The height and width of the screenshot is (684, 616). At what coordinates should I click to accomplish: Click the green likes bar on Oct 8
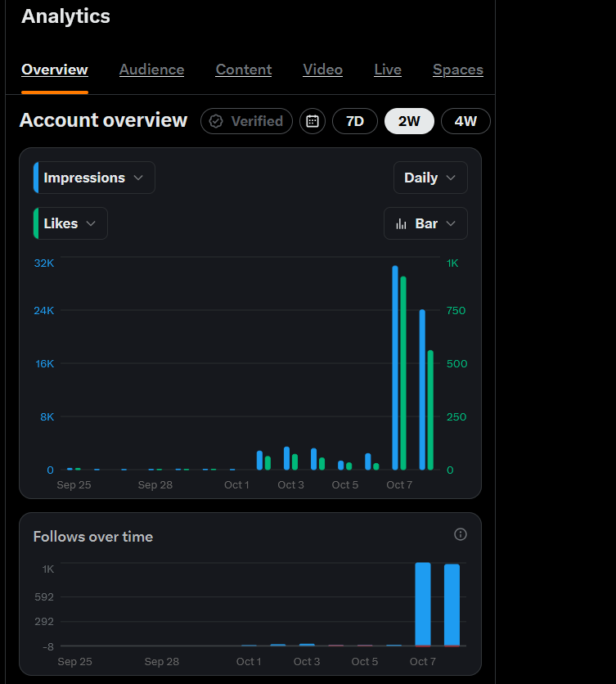pos(430,410)
